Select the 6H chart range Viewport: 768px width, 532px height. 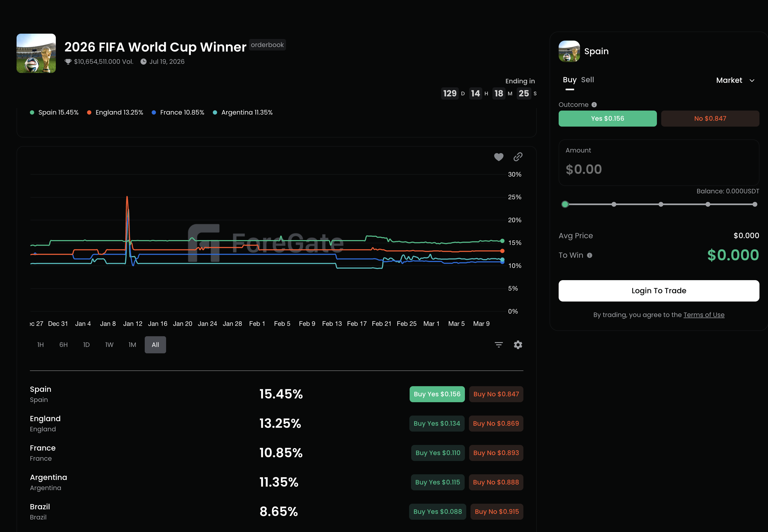tap(63, 345)
